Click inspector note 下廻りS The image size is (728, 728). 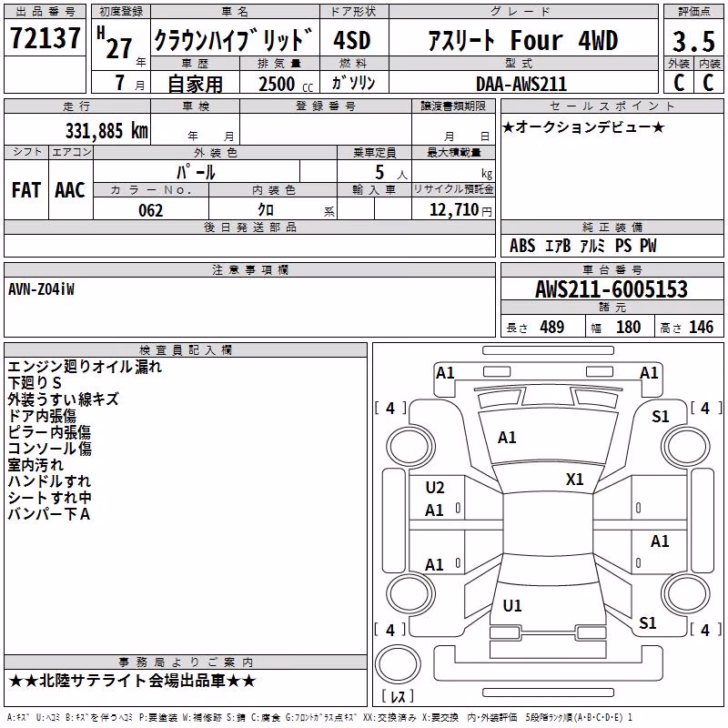pos(35,383)
